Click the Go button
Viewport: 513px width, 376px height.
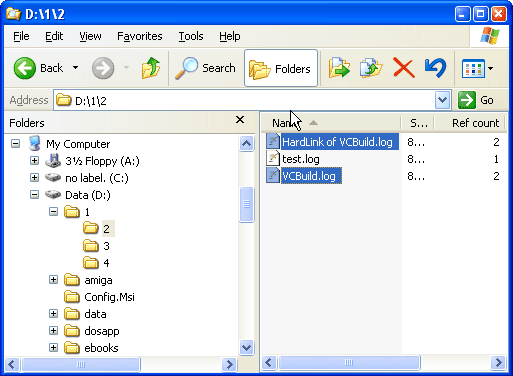click(x=476, y=100)
